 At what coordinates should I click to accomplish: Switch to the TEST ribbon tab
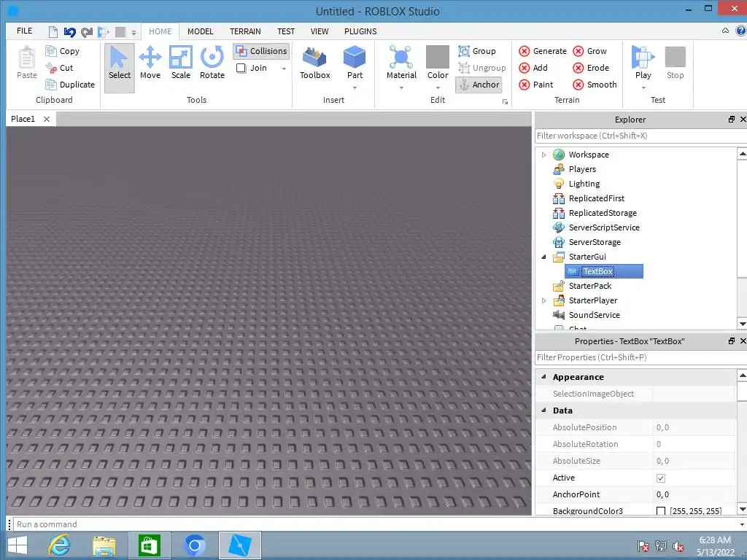coord(286,31)
